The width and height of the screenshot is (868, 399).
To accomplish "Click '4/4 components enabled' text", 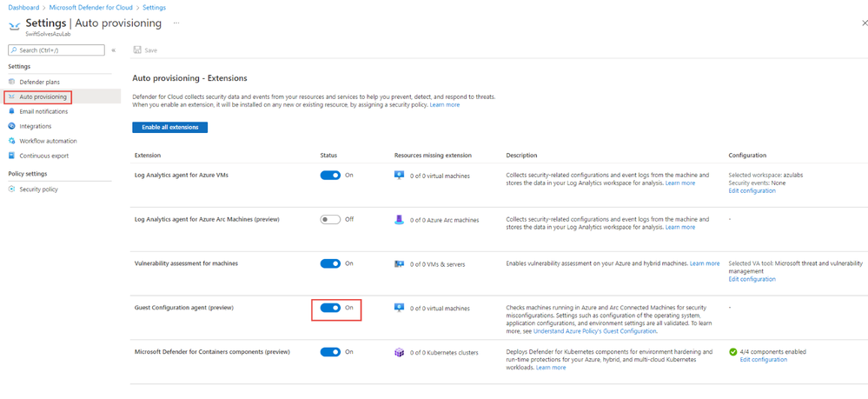I will point(772,352).
